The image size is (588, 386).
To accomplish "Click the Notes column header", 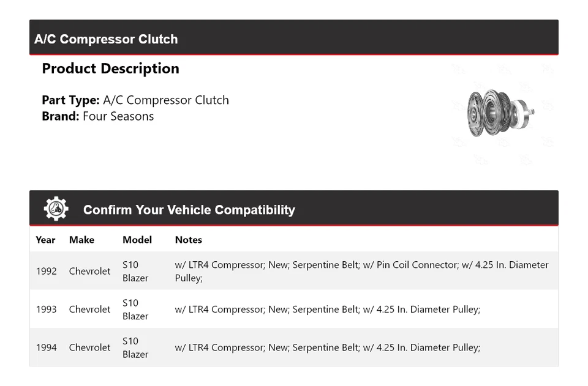I will (188, 240).
